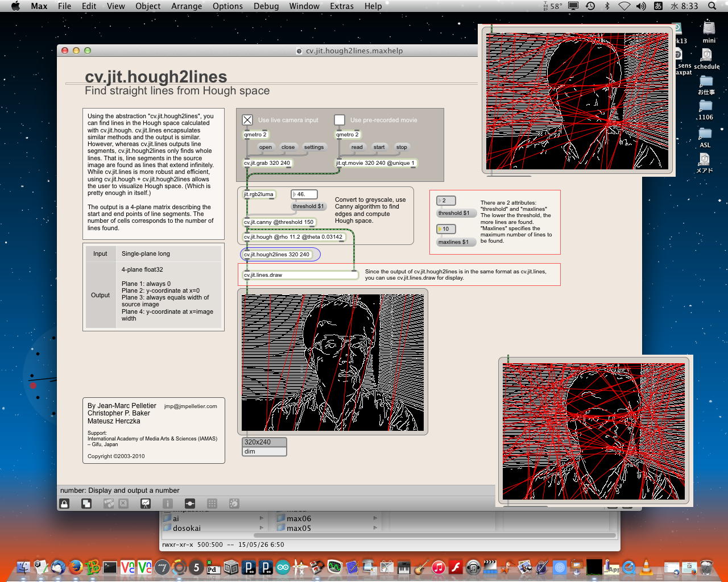Click the jmp@jmpelletier.com email text
The width and height of the screenshot is (728, 582).
(x=191, y=406)
